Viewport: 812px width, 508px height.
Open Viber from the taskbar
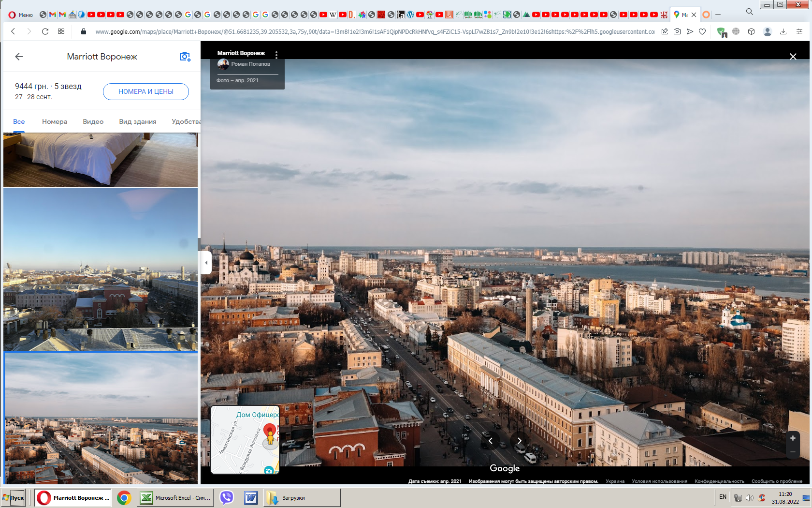click(x=226, y=497)
